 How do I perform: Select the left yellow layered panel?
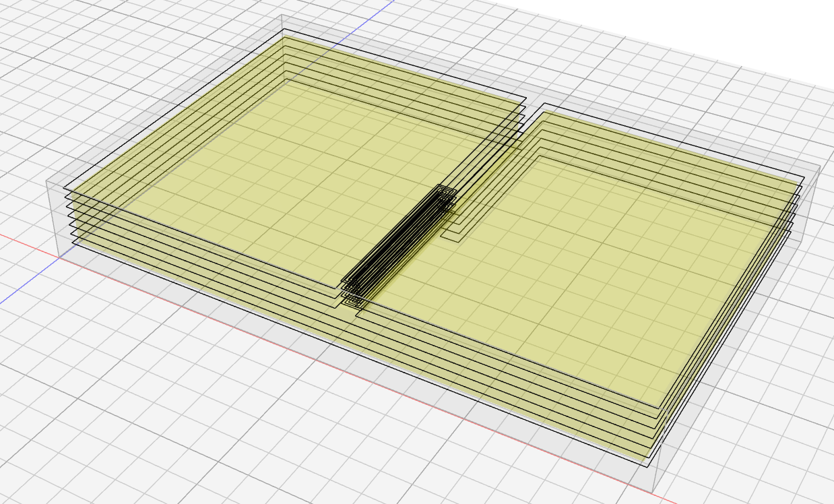tap(269, 168)
